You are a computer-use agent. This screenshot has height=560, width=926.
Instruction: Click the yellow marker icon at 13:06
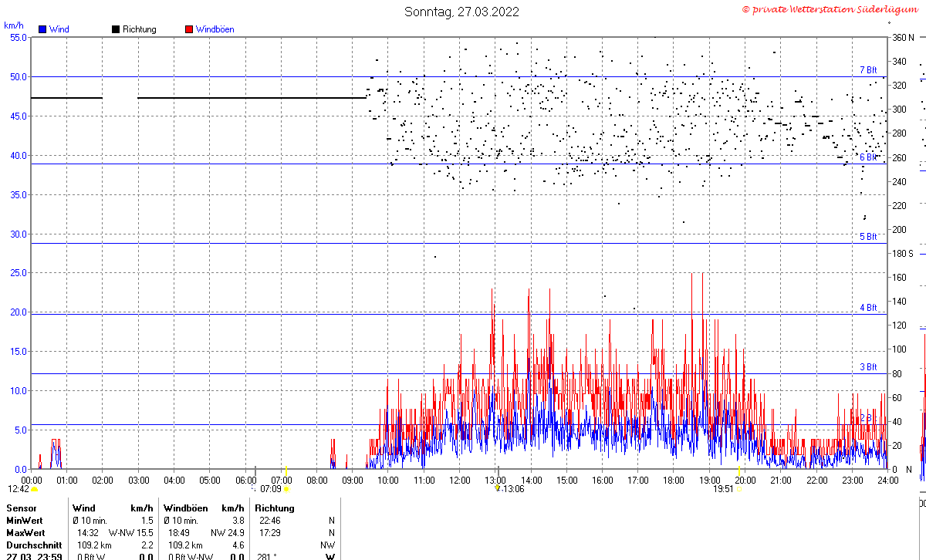pyautogui.click(x=498, y=488)
